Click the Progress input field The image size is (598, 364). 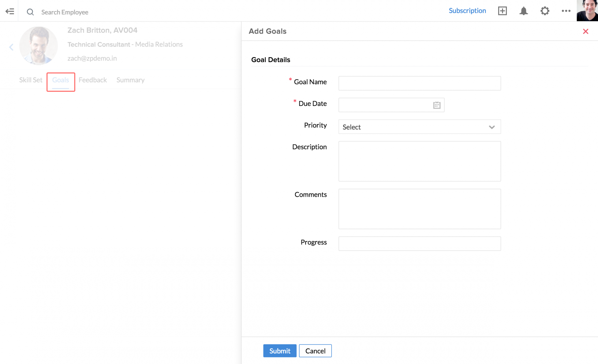(x=419, y=244)
